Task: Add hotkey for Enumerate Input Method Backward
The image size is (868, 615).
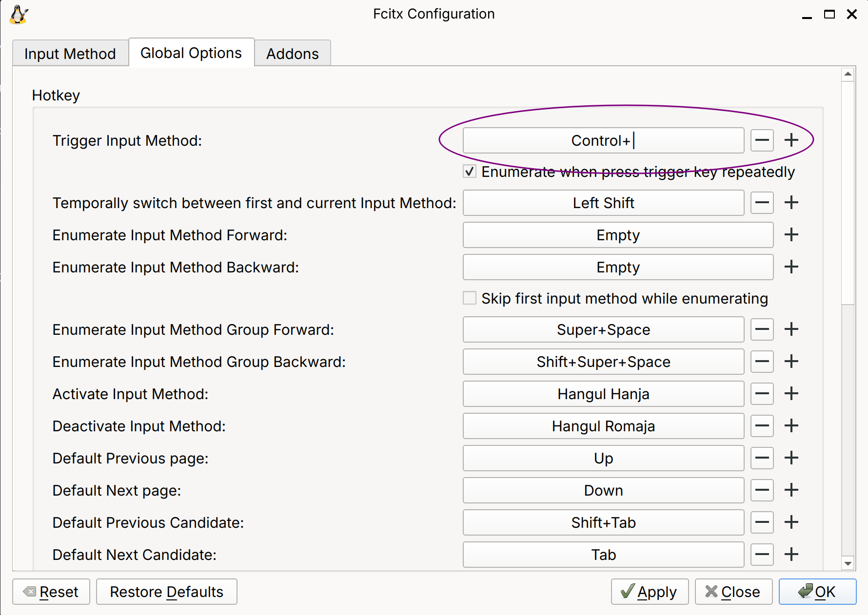Action: [x=791, y=267]
